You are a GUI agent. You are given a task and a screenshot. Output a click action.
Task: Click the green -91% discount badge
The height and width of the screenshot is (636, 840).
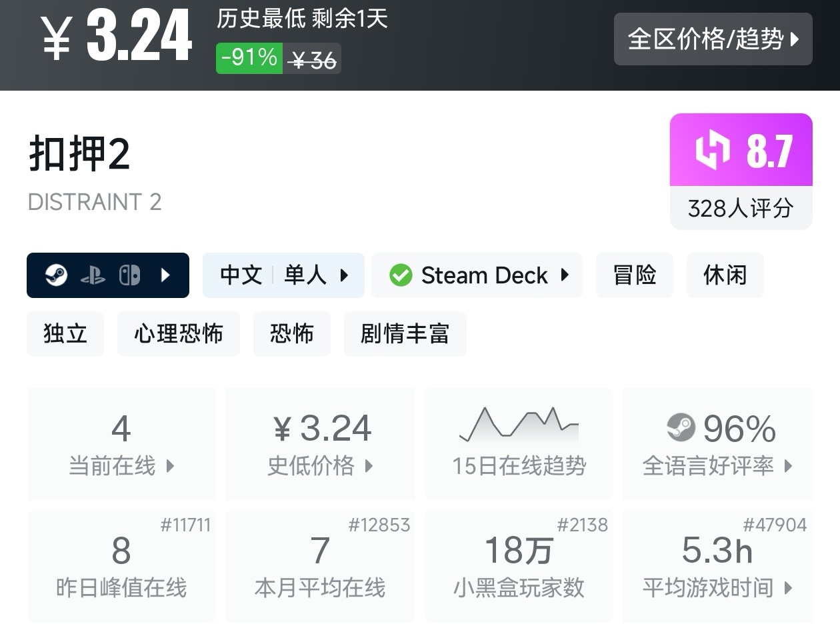point(249,58)
